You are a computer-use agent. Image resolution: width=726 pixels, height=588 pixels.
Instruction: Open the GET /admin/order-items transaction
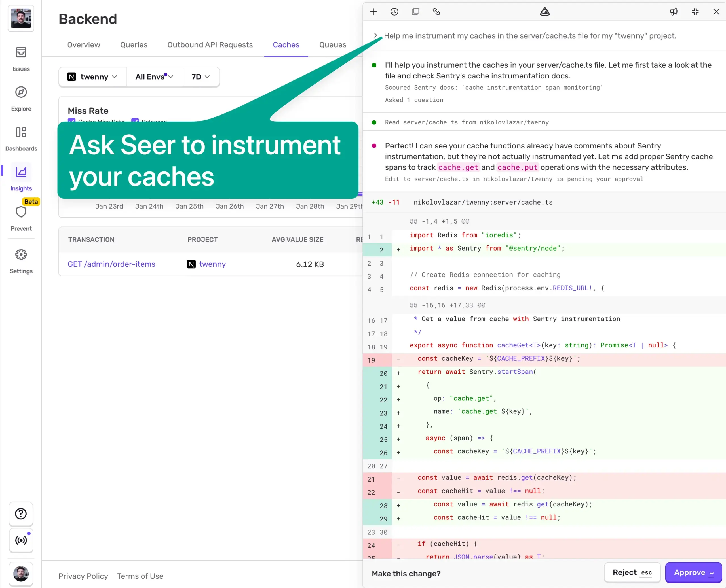(x=111, y=264)
